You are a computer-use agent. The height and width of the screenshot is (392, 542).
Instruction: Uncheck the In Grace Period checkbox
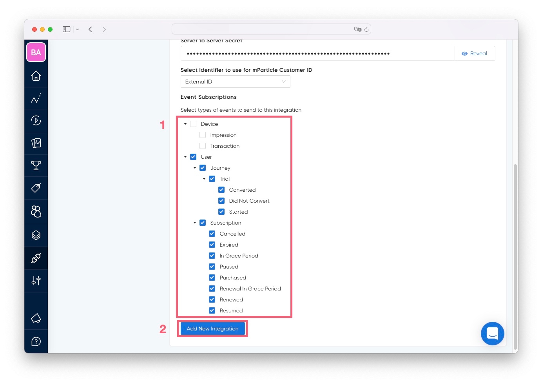(212, 256)
